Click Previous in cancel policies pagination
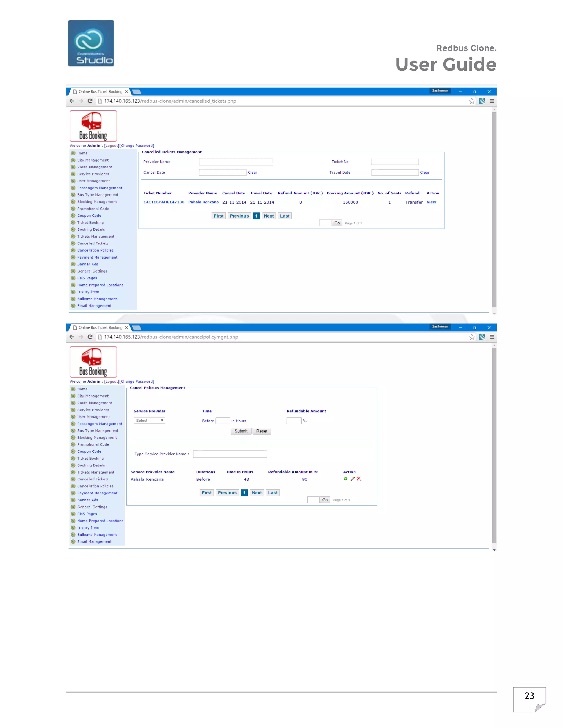Image resolution: width=563 pixels, height=728 pixels. click(x=227, y=493)
